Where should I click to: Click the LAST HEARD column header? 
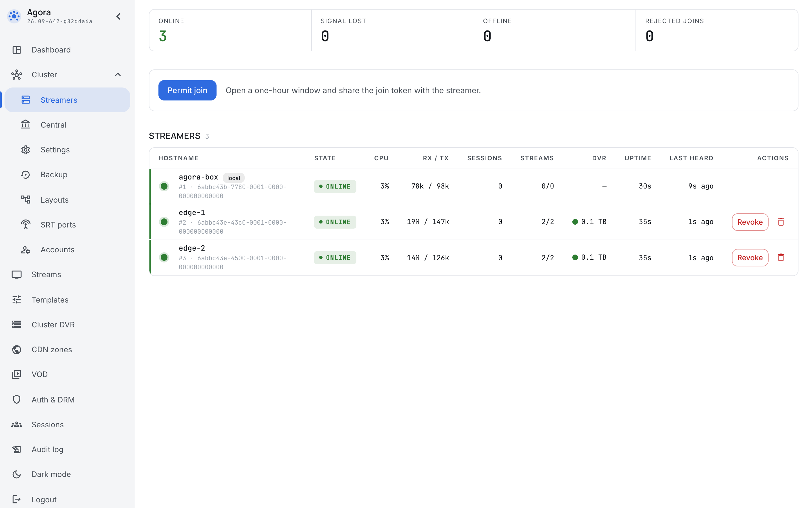[x=691, y=158]
